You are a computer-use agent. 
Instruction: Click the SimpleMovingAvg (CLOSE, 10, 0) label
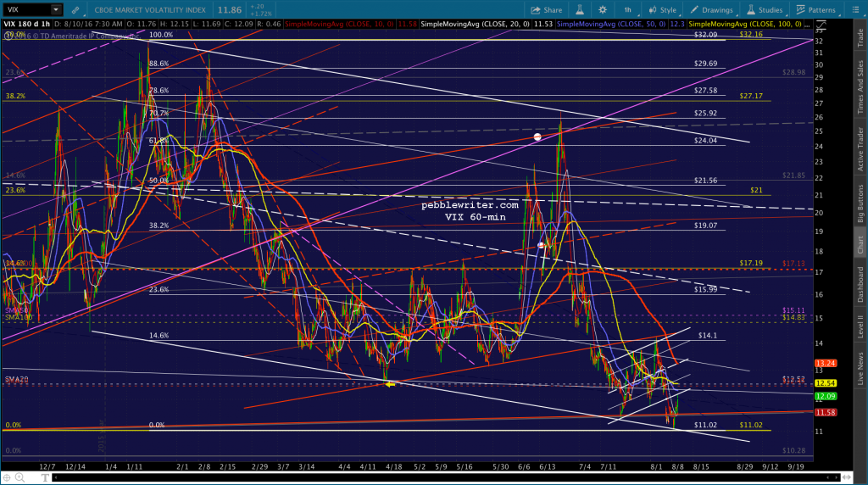tap(341, 25)
